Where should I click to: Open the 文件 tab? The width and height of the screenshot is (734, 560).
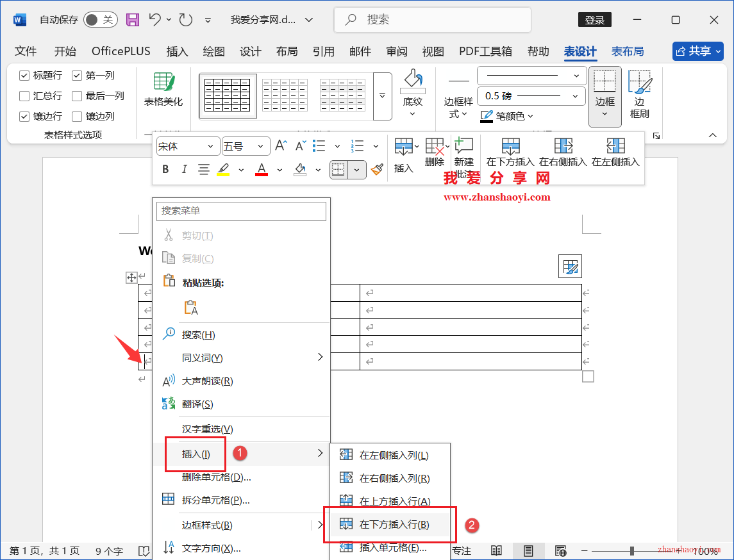tap(26, 51)
